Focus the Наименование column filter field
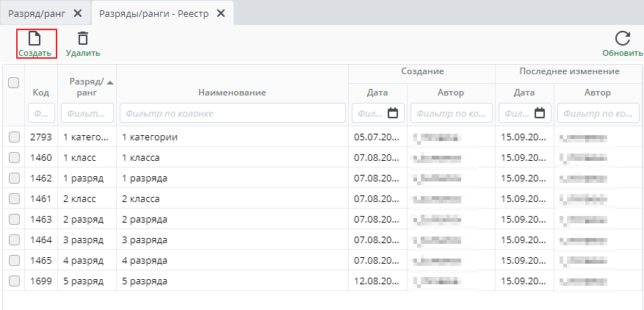This screenshot has width=644, height=310. [x=231, y=113]
